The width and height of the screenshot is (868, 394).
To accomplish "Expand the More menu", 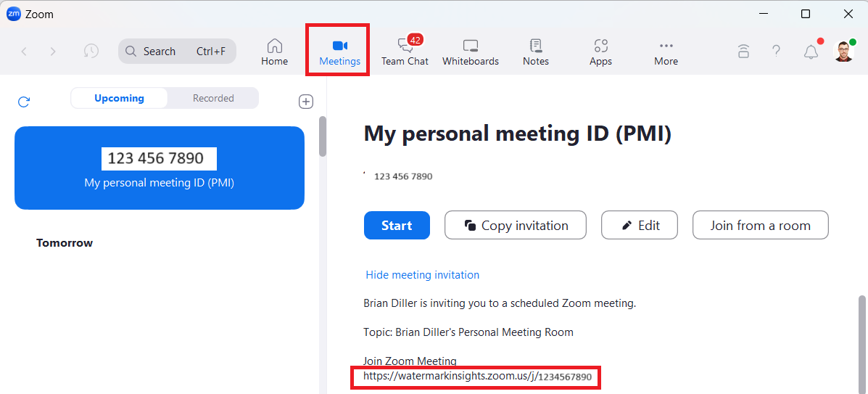I will (666, 52).
